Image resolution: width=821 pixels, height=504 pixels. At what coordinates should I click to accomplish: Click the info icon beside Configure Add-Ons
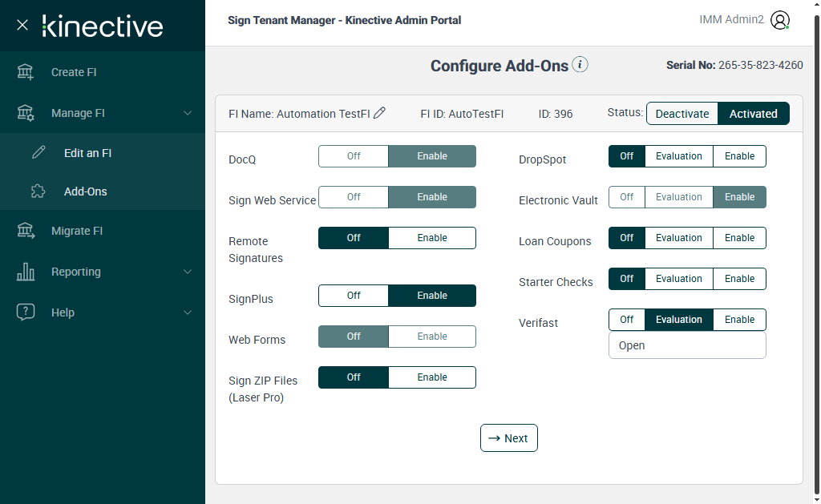click(x=580, y=64)
